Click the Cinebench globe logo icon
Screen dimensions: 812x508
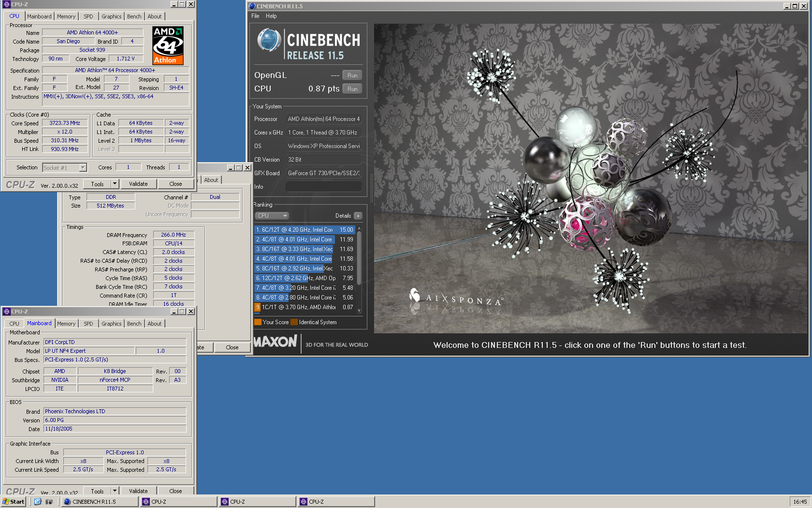(x=269, y=40)
